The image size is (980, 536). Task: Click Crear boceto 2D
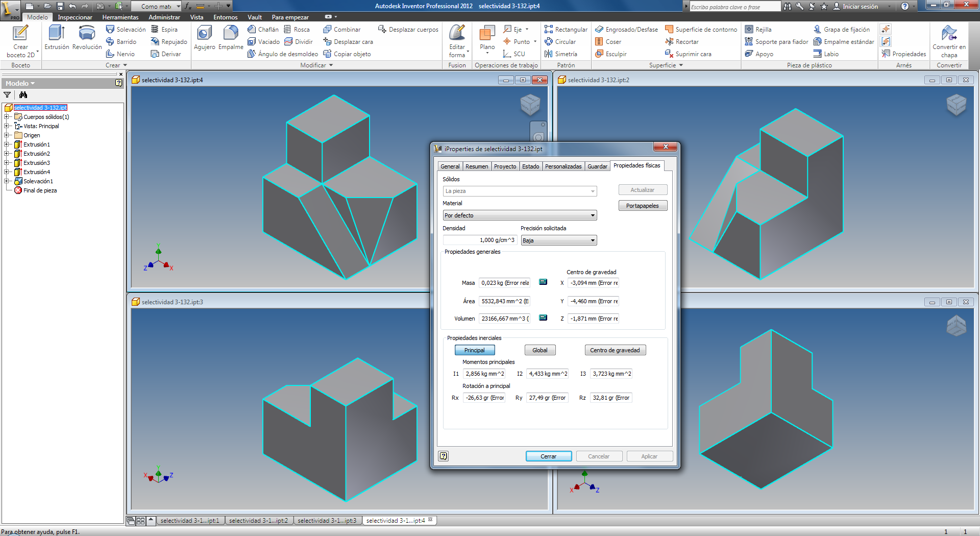pos(20,41)
